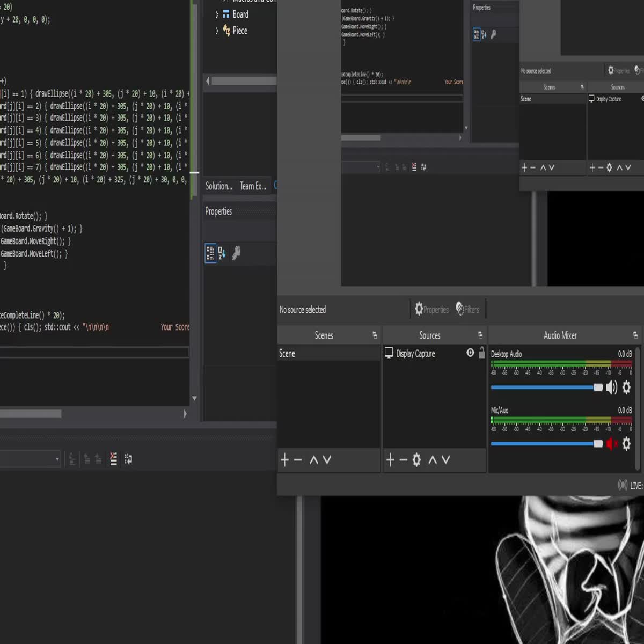Viewport: 644px width, 644px height.
Task: Toggle word wrap in the Output window
Action: [128, 459]
